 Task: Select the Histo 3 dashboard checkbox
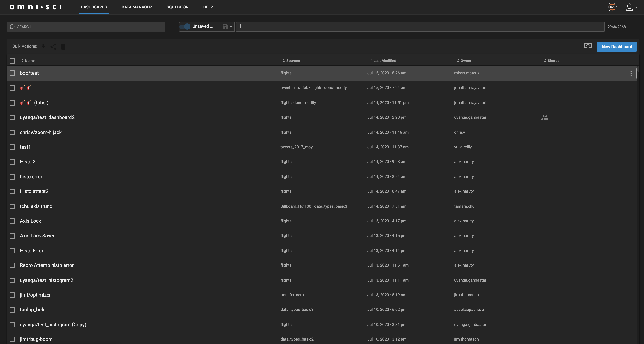(x=12, y=162)
